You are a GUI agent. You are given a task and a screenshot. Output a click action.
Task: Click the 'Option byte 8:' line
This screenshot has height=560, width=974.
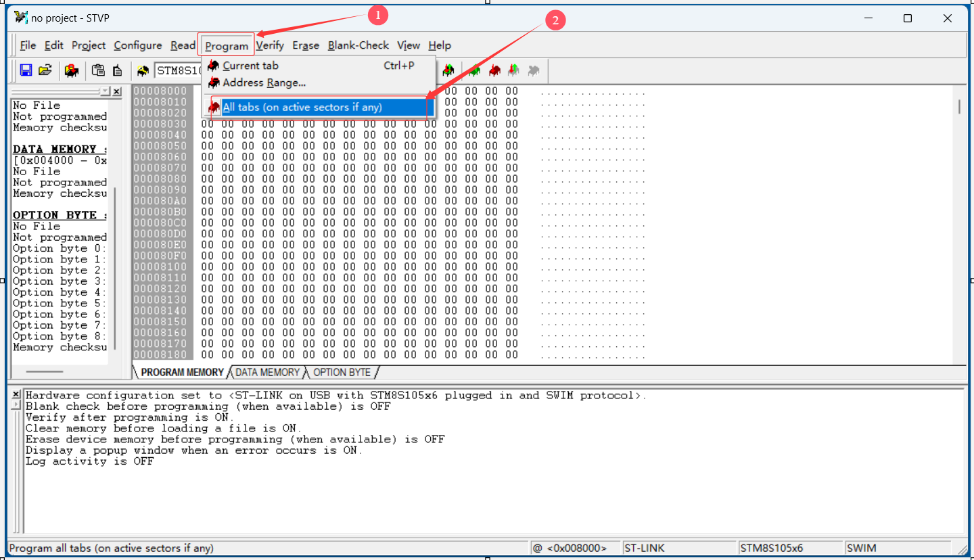[60, 336]
